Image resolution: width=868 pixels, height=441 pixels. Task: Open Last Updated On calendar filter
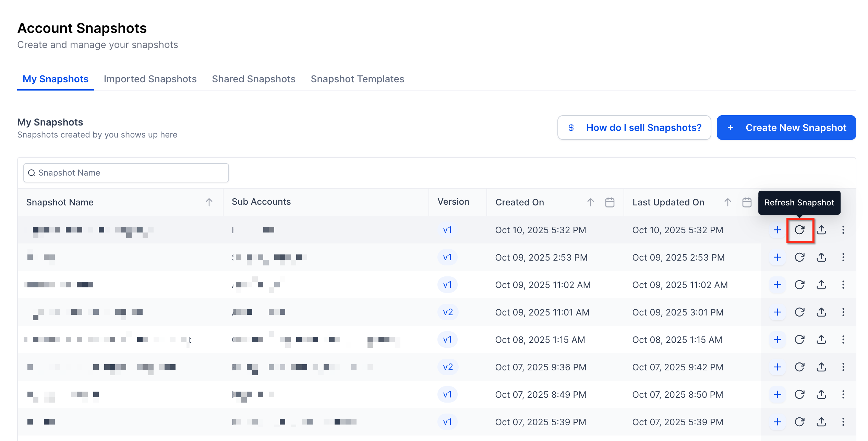click(747, 202)
